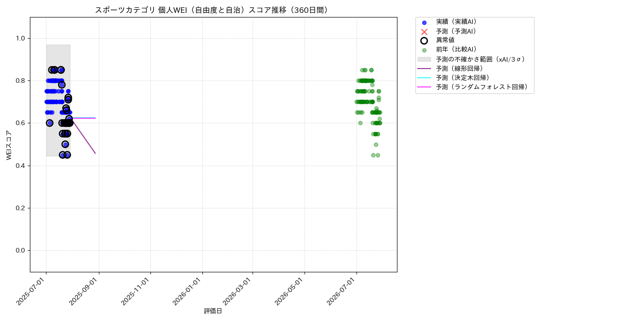This screenshot has width=644, height=322.
Task: Click the 2026-01-01 x-axis tick label
Action: [x=188, y=291]
